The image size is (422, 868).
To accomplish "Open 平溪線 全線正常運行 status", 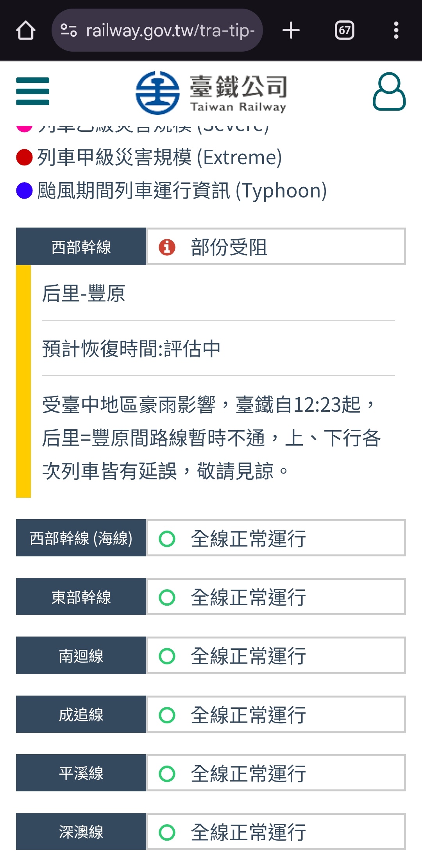I will pos(276,773).
